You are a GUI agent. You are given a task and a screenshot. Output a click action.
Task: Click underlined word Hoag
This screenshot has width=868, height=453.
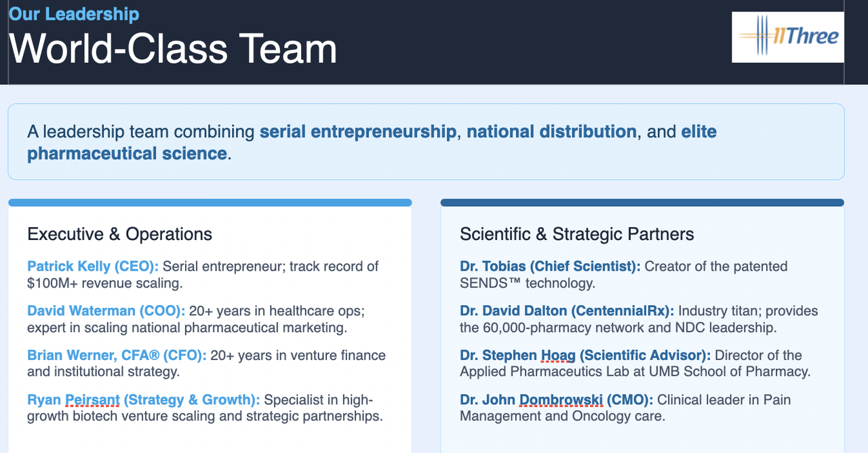coord(557,355)
